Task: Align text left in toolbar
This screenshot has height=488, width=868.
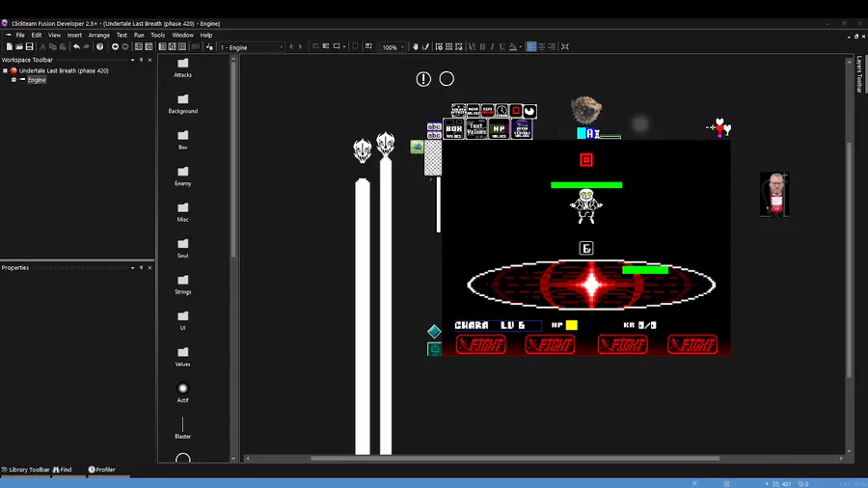Action: click(531, 47)
